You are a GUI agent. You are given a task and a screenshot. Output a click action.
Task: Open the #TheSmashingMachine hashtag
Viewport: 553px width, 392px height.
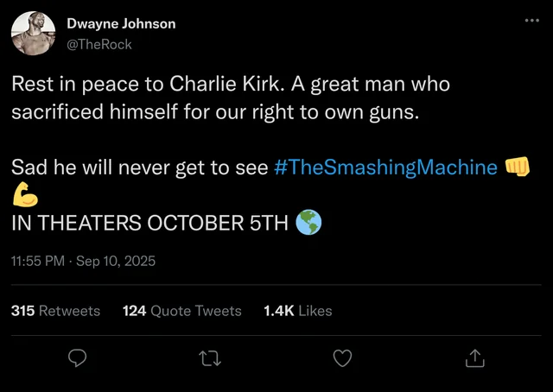385,168
